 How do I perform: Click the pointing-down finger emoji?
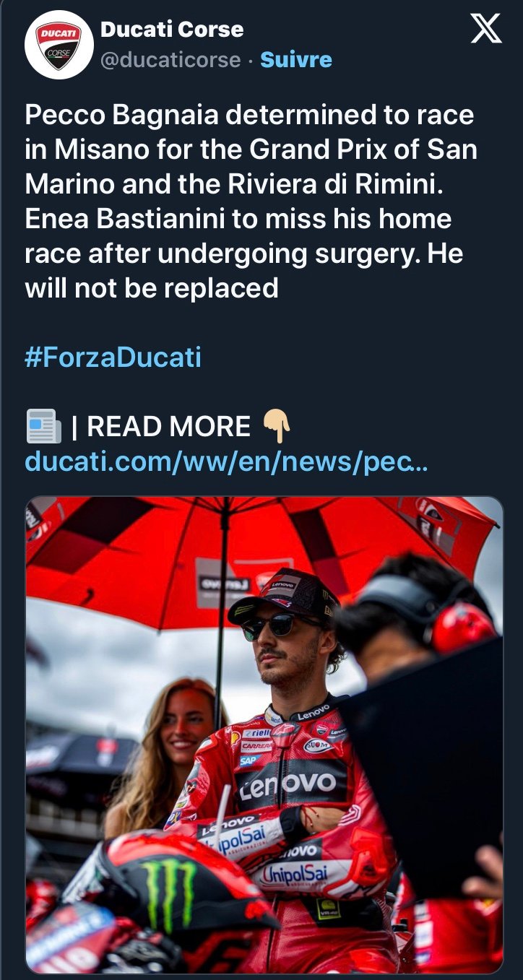click(277, 426)
